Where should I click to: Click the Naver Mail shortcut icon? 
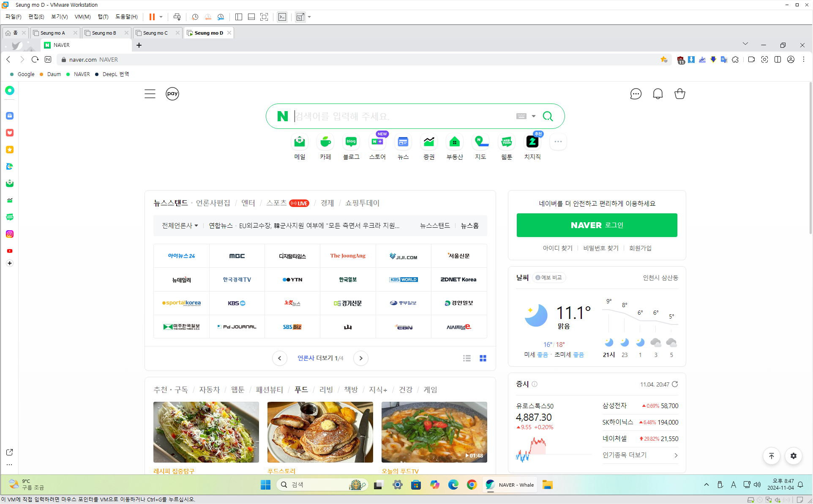pos(300,142)
